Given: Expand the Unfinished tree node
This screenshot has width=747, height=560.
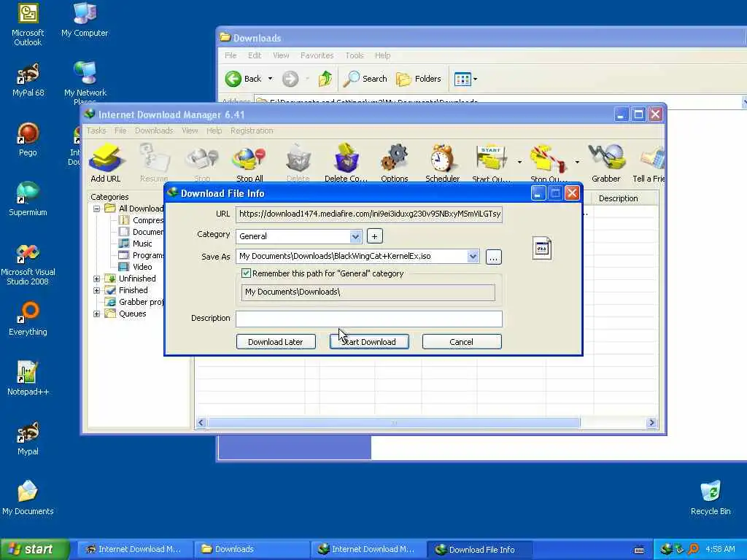Looking at the screenshot, I should point(97,279).
